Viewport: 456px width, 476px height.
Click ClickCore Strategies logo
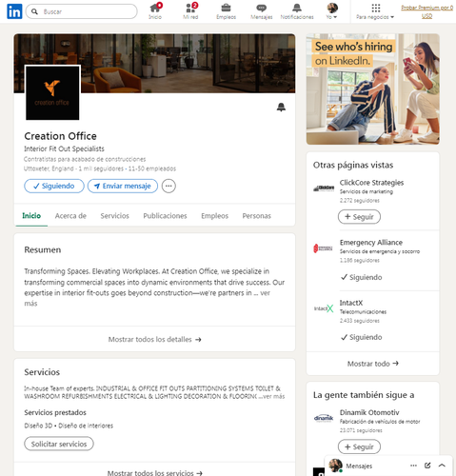coord(324,188)
